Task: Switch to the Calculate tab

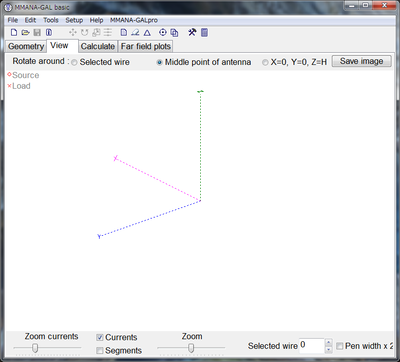Action: click(98, 46)
